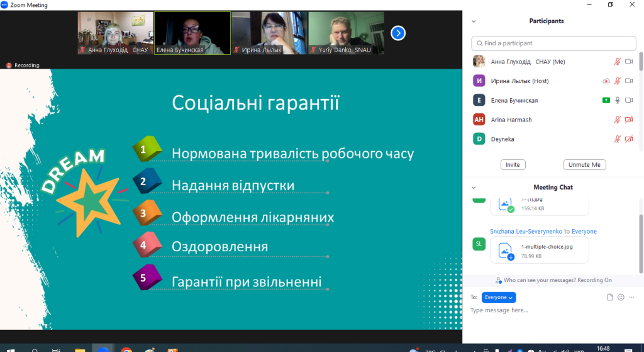Open the chat more options ellipsis
Viewport: 644px width, 352px height.
(x=631, y=297)
